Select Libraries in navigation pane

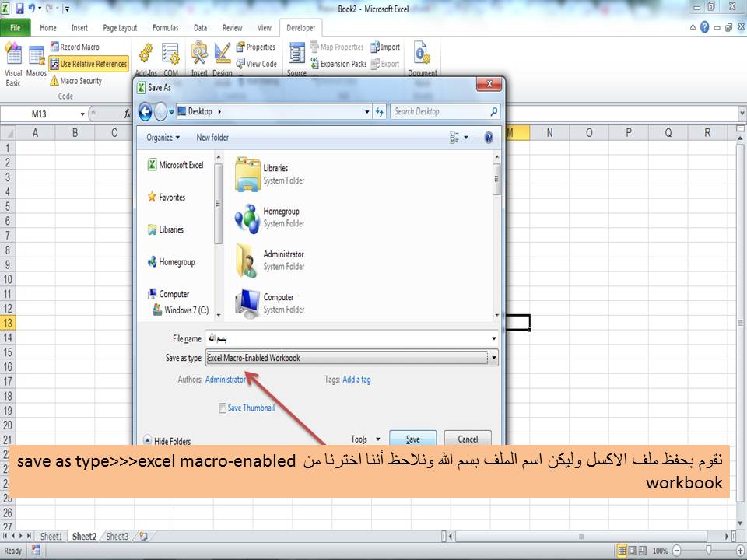(165, 229)
